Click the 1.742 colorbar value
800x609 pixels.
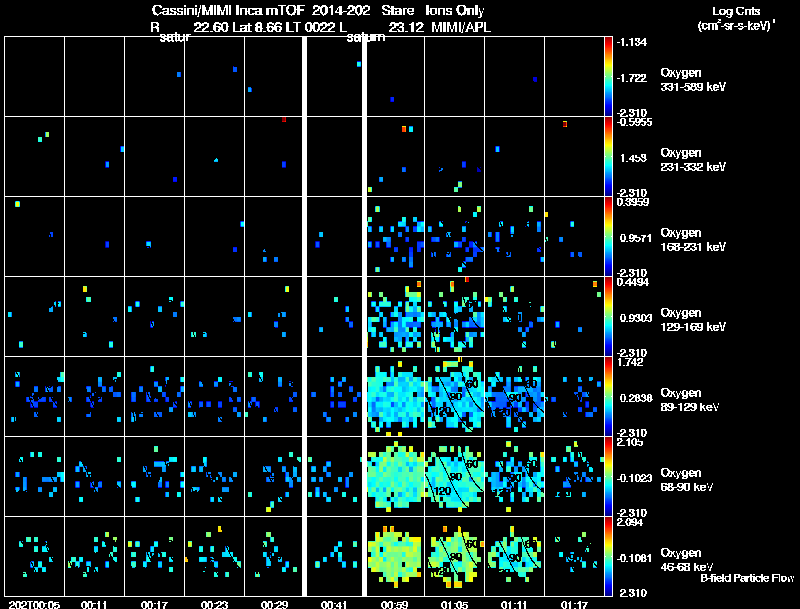click(630, 362)
